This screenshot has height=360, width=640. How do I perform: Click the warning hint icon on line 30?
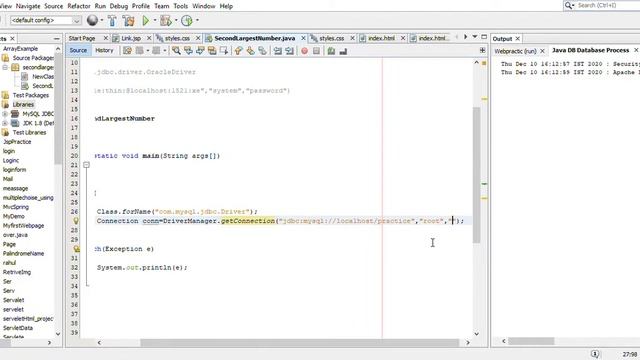[x=76, y=249]
